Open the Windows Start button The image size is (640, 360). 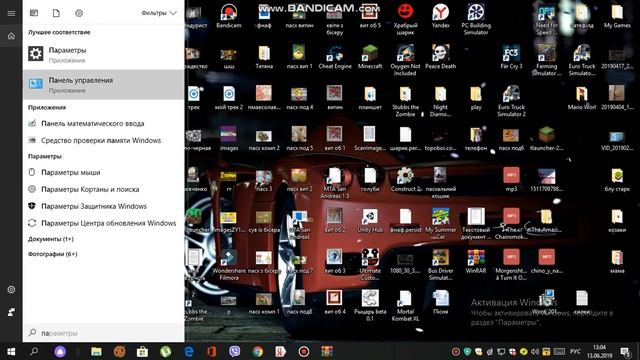click(11, 351)
